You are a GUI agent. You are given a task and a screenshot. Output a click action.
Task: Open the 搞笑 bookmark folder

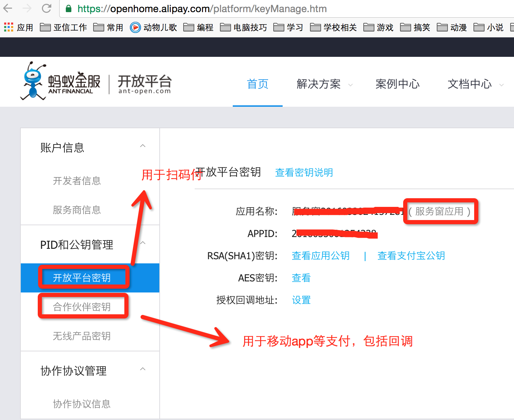tap(415, 27)
